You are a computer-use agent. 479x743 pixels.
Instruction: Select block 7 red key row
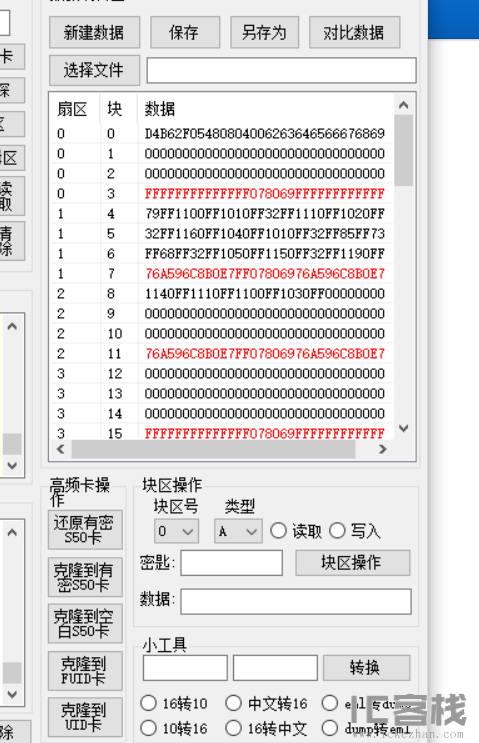click(x=222, y=274)
